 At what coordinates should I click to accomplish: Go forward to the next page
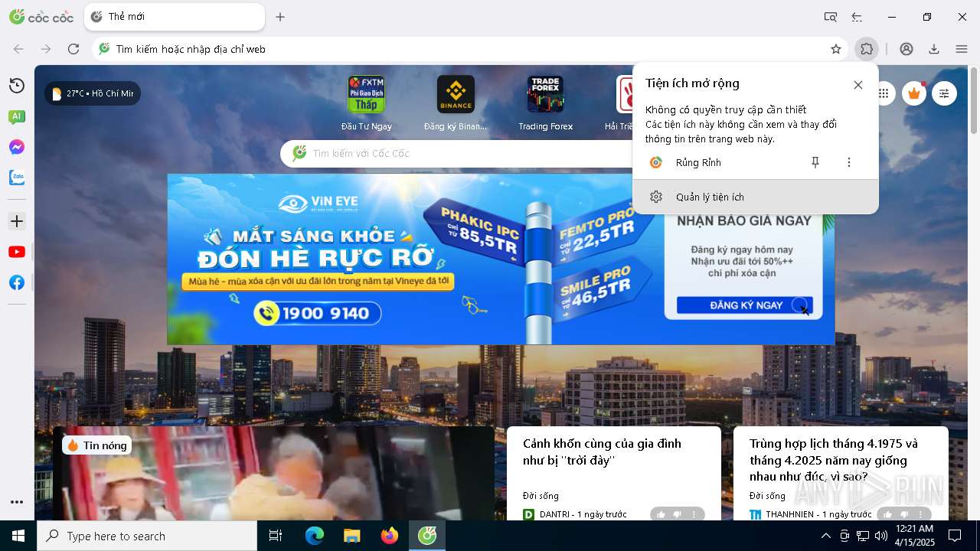46,49
